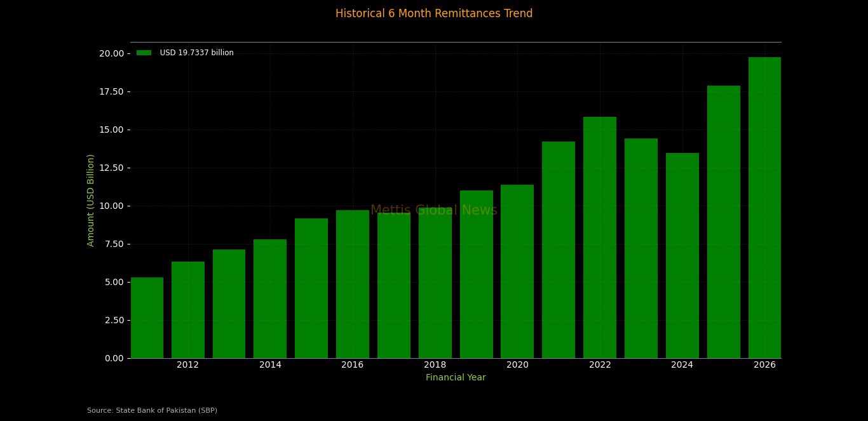
Task: Click the bar above the 2014 label
Action: (x=270, y=298)
